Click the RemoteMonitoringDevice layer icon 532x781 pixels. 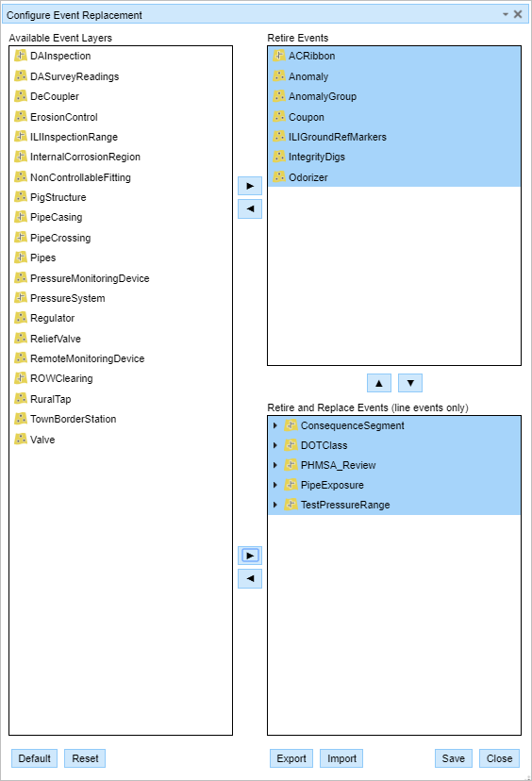click(21, 357)
